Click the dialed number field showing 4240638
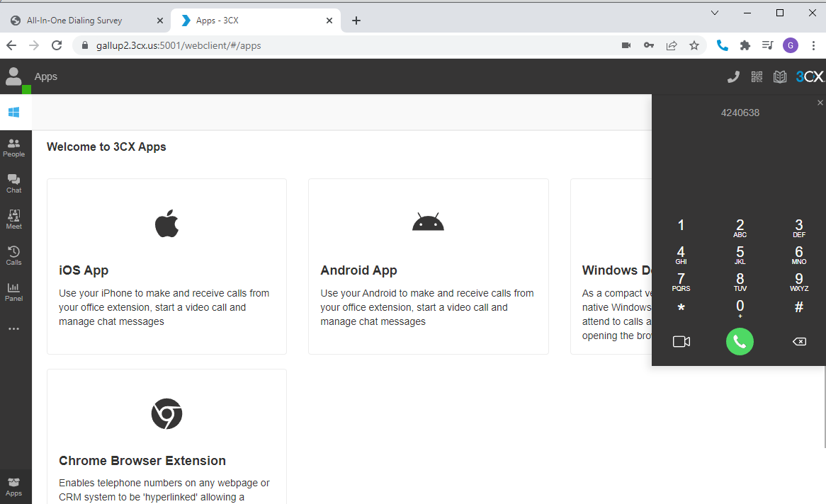This screenshot has height=504, width=826. point(740,113)
